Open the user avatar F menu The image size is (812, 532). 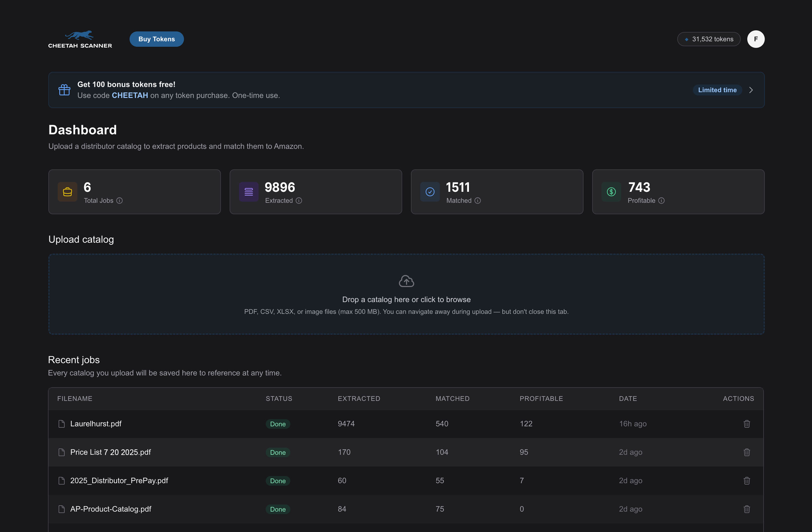tap(756, 39)
